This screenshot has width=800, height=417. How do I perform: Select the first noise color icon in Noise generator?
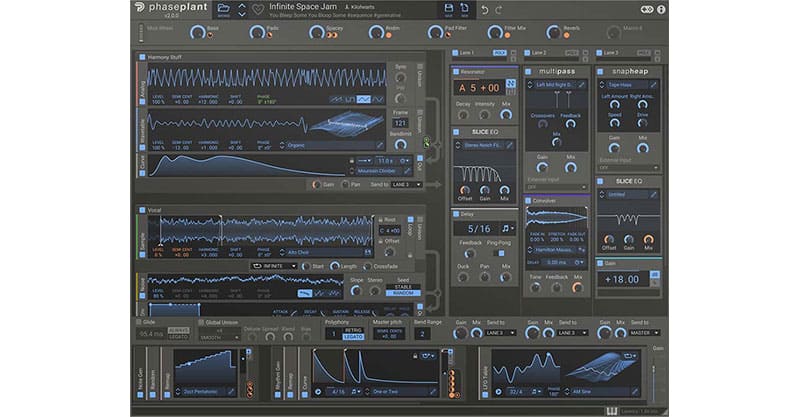(x=305, y=293)
